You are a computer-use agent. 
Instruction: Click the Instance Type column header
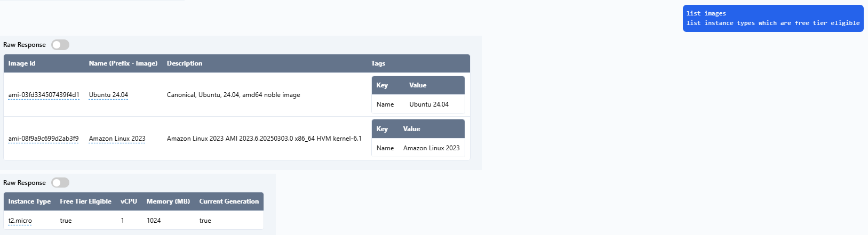pos(29,201)
